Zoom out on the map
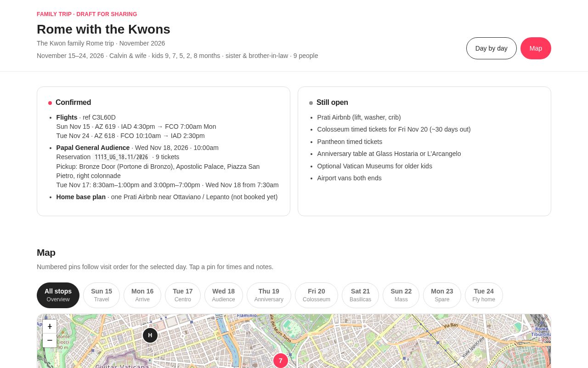This screenshot has width=588, height=368. [x=50, y=340]
